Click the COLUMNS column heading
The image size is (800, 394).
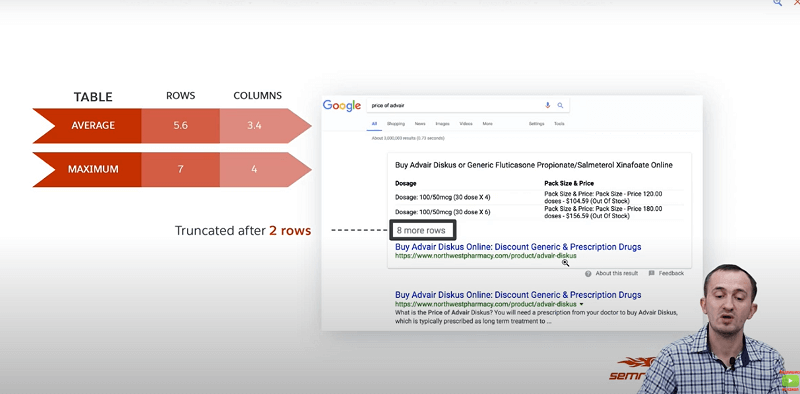click(x=258, y=96)
